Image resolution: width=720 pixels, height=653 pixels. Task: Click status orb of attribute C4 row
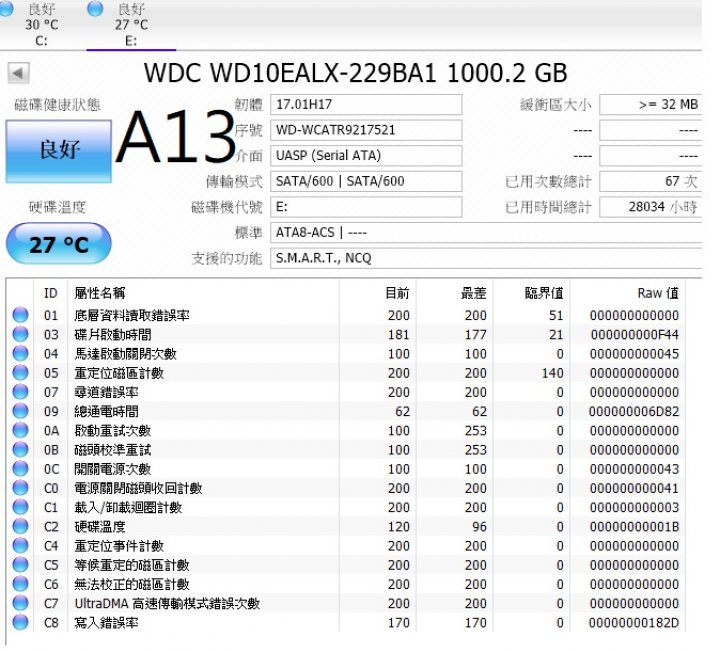tap(20, 546)
